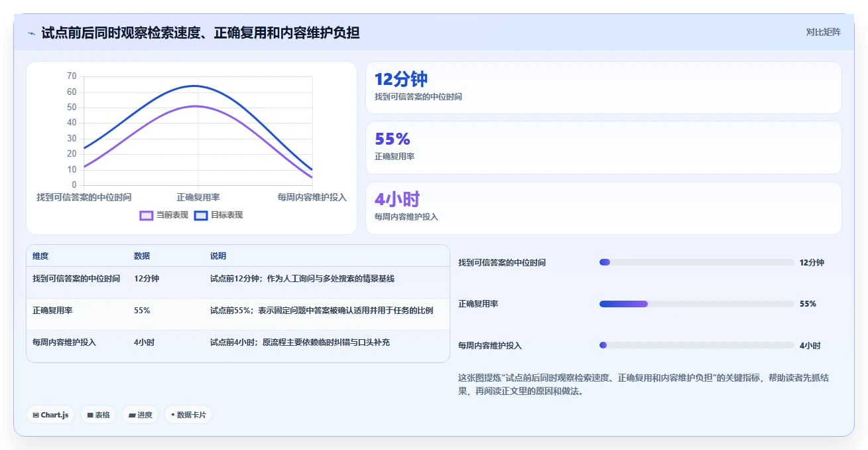The width and height of the screenshot is (868, 450).
Task: Click the header title 试点前后同时观察检索速度
Action: 200,33
